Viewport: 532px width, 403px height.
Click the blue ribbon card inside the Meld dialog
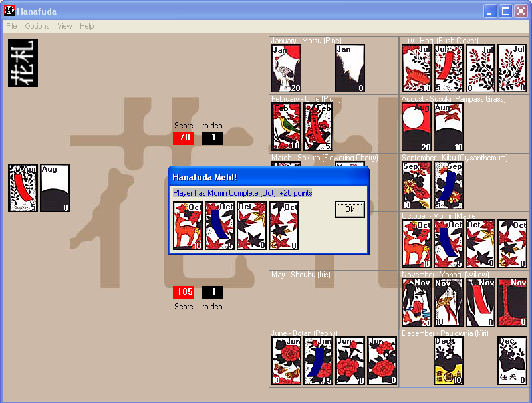219,226
